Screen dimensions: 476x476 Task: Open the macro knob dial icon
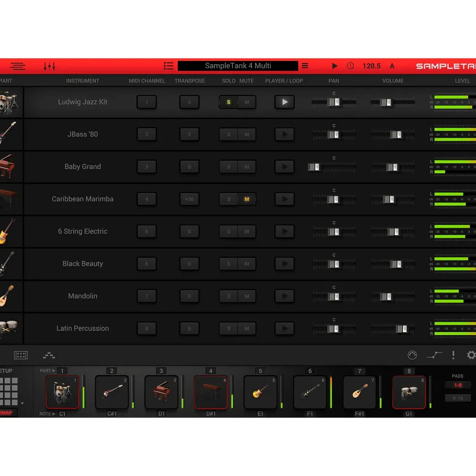[412, 355]
